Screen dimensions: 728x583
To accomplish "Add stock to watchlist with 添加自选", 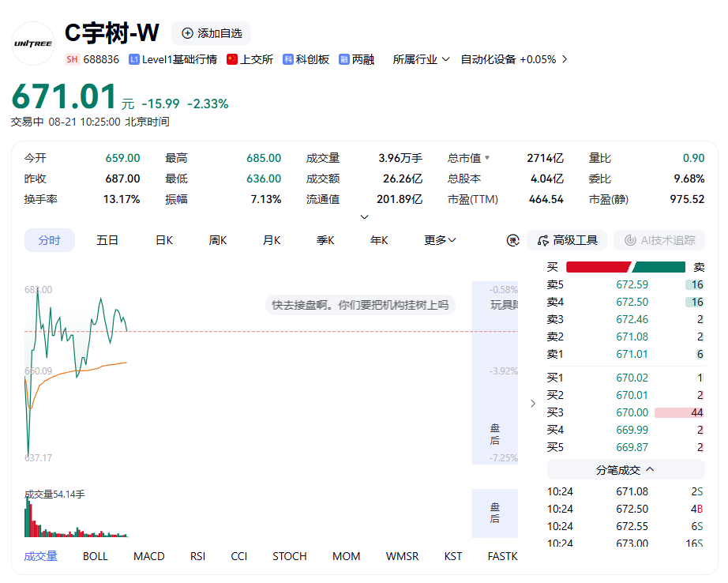I will [212, 33].
